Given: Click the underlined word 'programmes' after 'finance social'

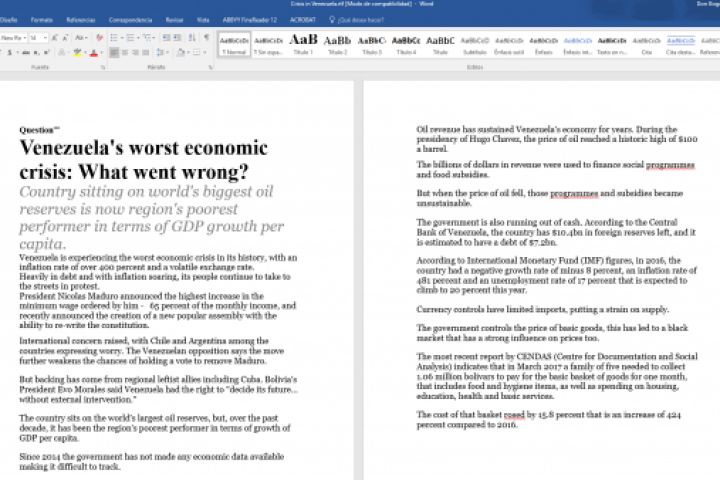Looking at the screenshot, I should (670, 165).
